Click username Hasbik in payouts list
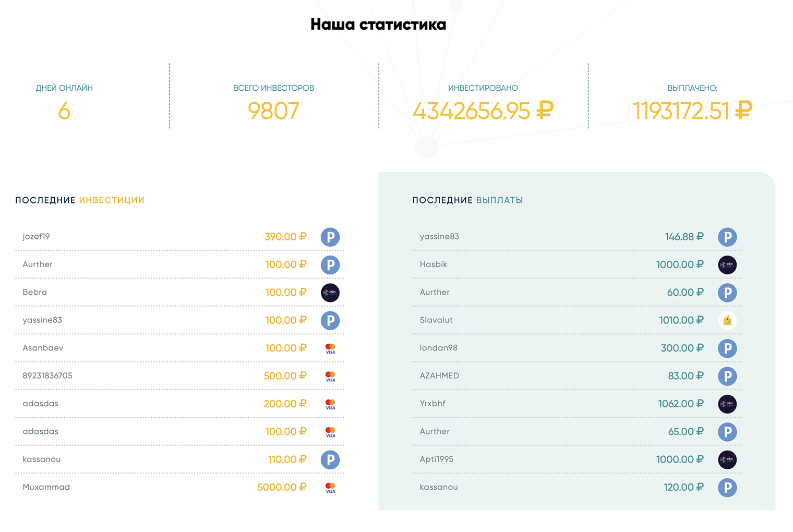Viewport: 793px width, 532px height. [x=434, y=264]
